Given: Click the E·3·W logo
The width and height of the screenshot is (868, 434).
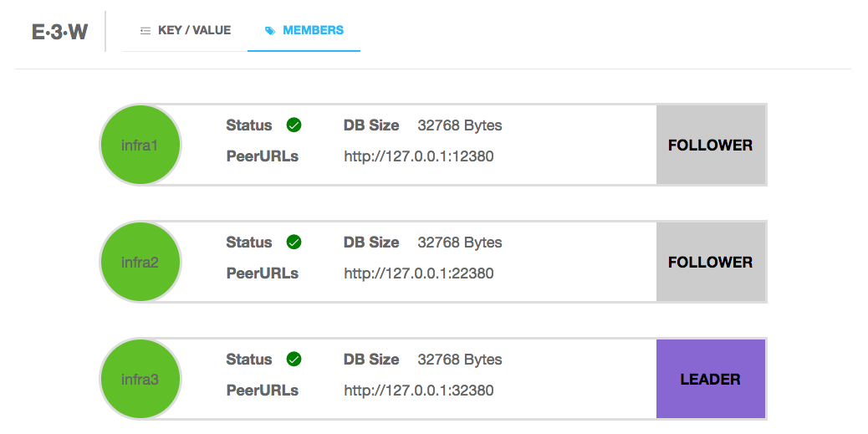Looking at the screenshot, I should (59, 32).
